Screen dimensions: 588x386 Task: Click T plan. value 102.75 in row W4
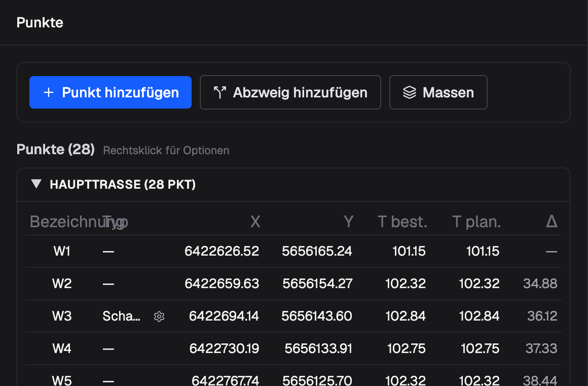tap(480, 348)
